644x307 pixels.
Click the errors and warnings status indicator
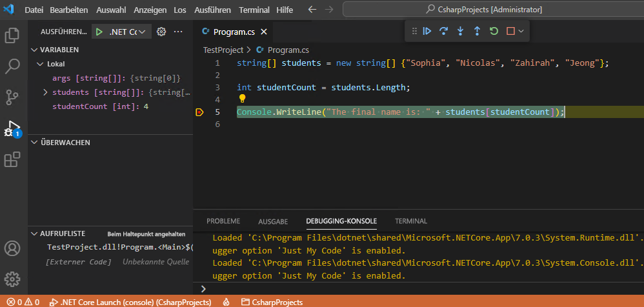pyautogui.click(x=23, y=302)
